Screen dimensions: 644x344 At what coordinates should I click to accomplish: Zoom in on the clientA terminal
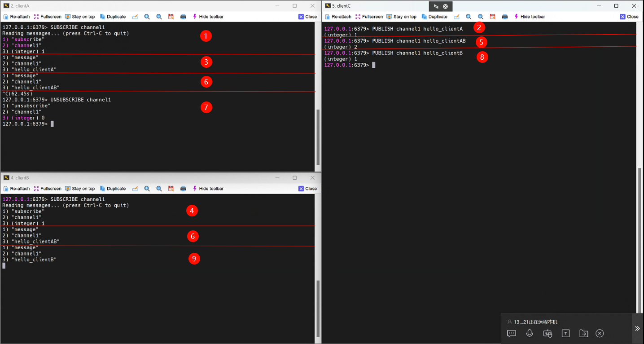[x=147, y=17]
